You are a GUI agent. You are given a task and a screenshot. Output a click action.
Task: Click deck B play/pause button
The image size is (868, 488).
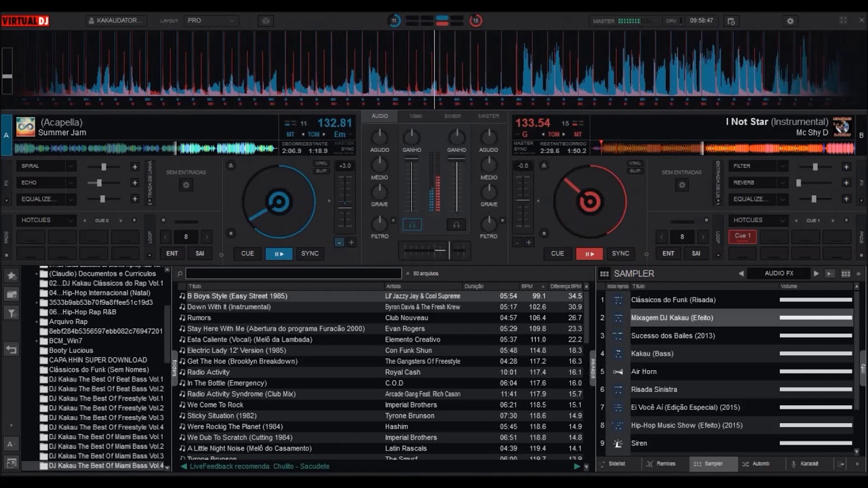pos(589,254)
